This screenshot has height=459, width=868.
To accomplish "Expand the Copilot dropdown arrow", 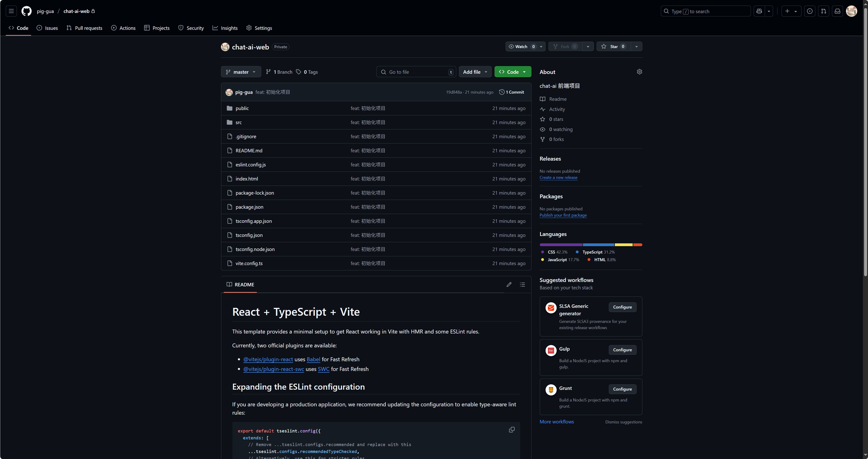I will [x=769, y=11].
